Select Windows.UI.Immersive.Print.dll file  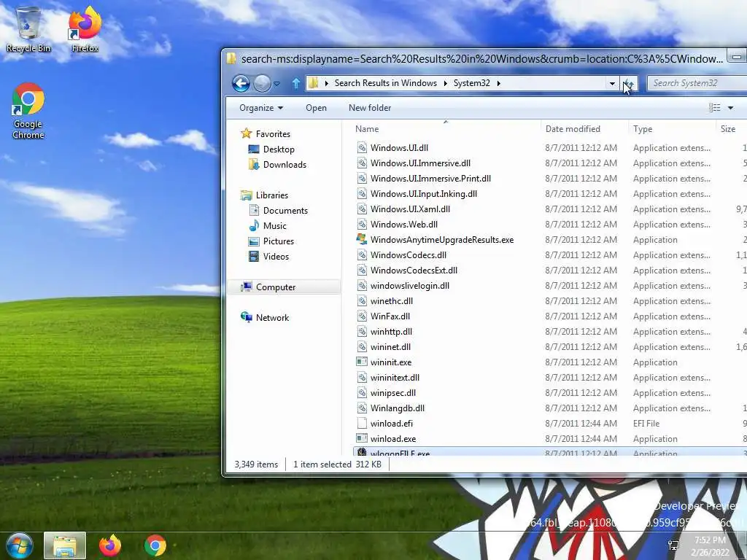tap(430, 178)
